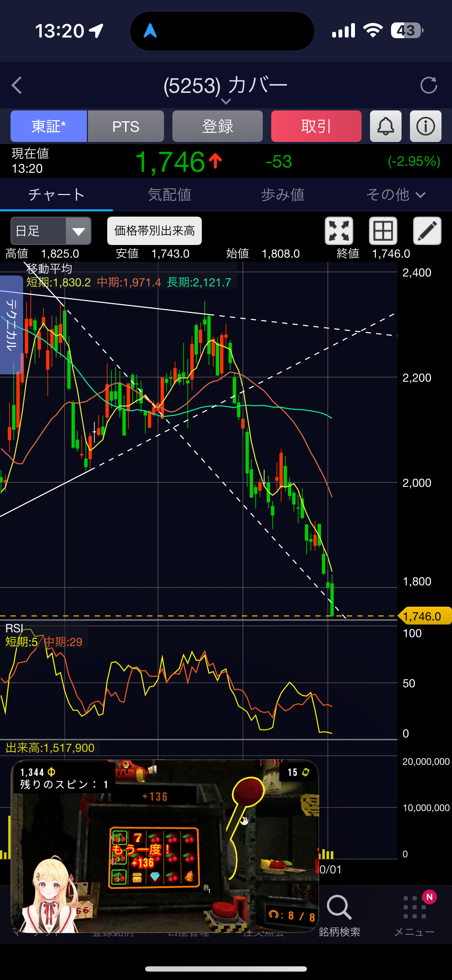The image size is (452, 980).
Task: Open price alert bell settings
Action: (385, 126)
